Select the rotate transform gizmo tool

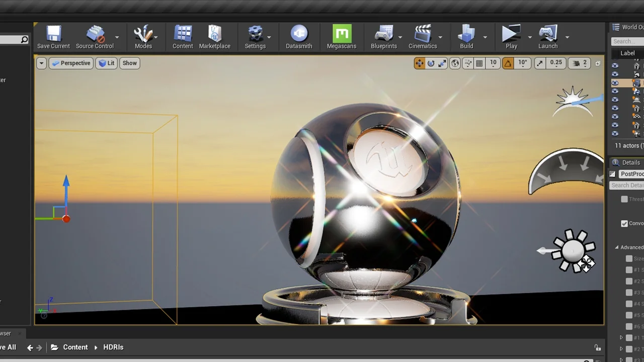tap(431, 63)
